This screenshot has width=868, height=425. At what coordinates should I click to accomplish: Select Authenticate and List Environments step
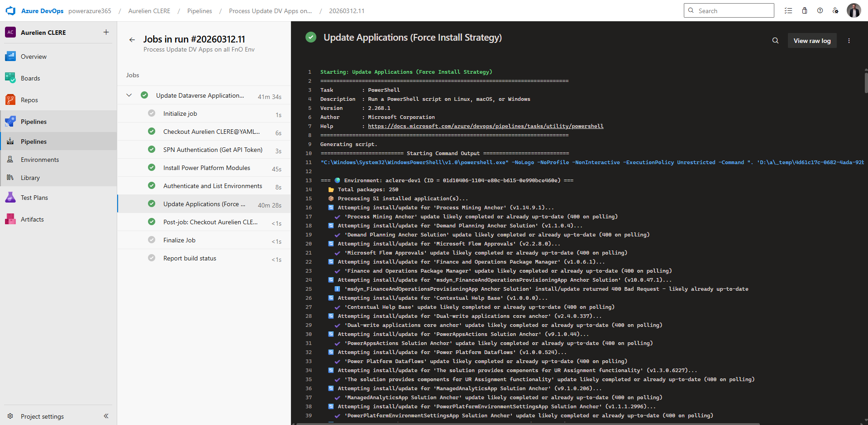coord(204,186)
